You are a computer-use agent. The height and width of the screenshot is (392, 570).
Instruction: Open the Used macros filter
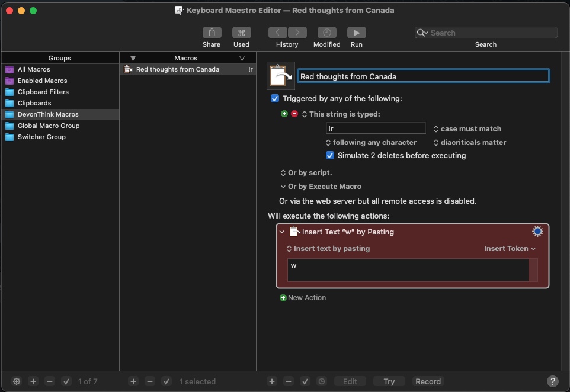[241, 33]
